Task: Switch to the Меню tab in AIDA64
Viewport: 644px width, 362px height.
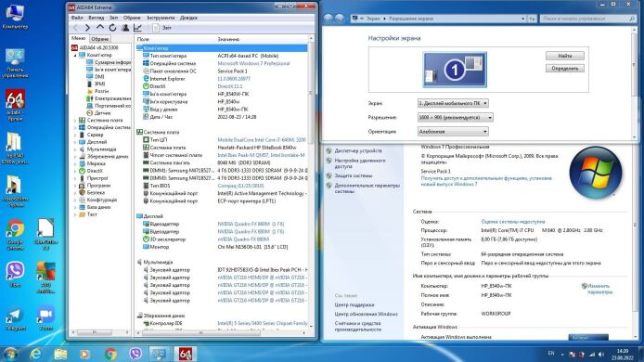Action: click(x=78, y=38)
